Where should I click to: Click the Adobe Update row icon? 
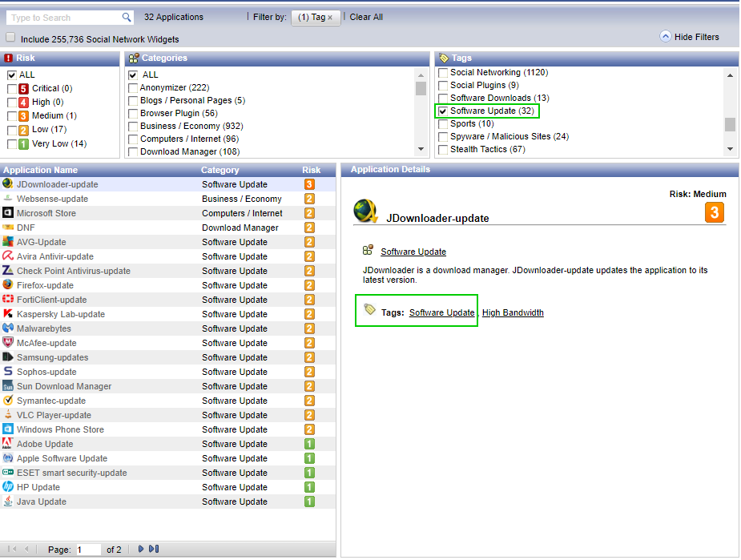[x=7, y=443]
